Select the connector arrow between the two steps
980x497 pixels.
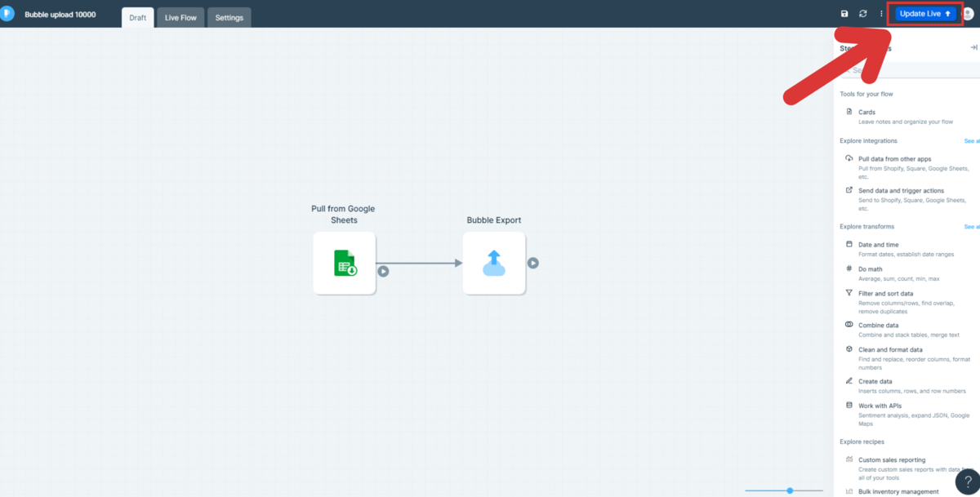(420, 263)
